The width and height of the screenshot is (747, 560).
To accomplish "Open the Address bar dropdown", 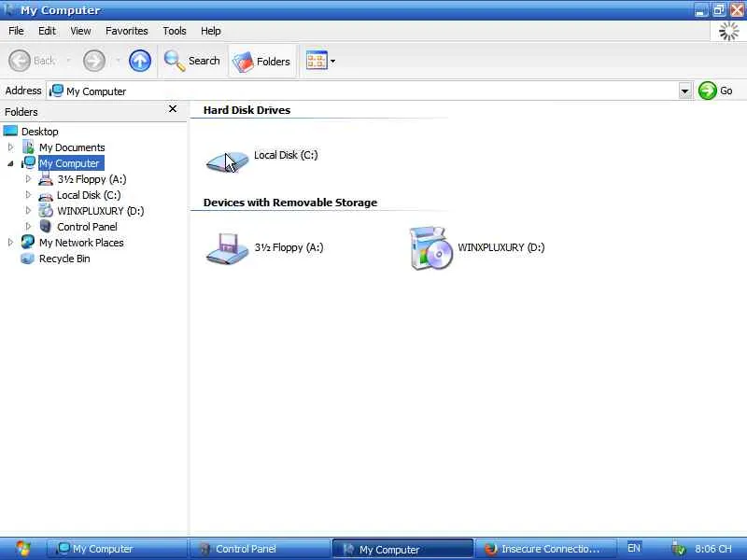I will pyautogui.click(x=685, y=91).
